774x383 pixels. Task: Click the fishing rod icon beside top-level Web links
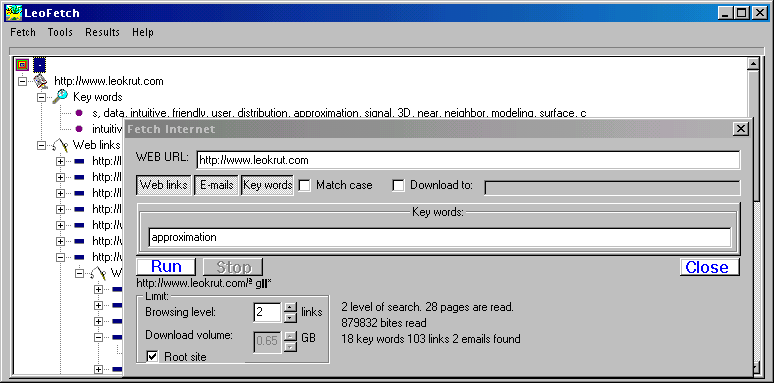60,145
